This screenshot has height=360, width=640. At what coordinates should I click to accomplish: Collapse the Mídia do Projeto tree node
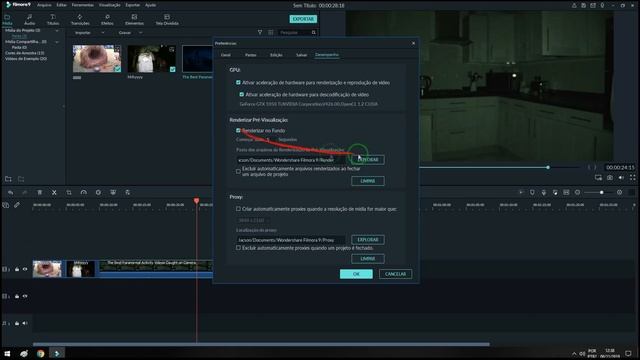(x=57, y=31)
